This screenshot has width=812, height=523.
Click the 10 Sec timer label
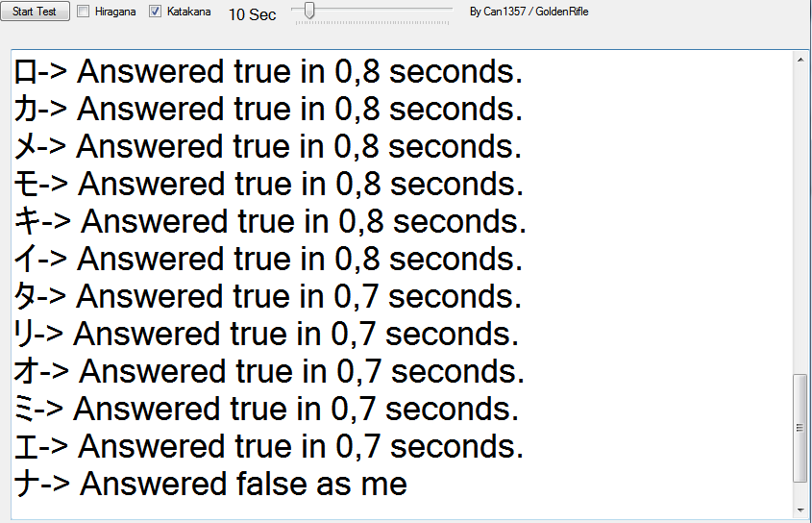252,14
